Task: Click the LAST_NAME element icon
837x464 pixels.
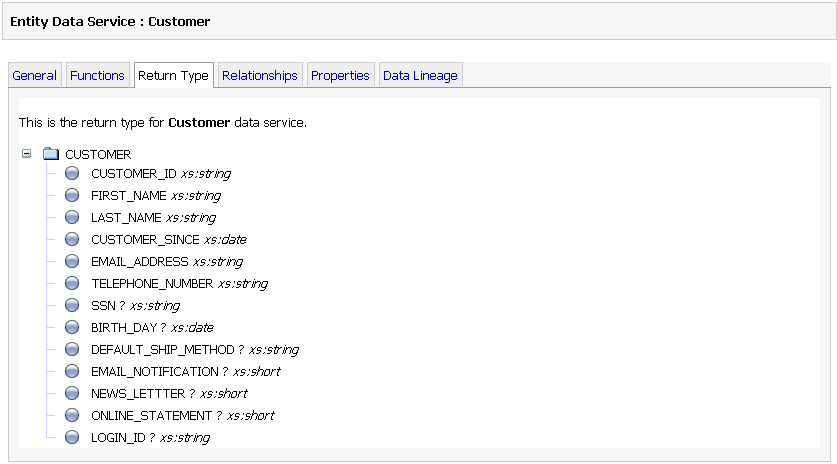Action: (72, 217)
